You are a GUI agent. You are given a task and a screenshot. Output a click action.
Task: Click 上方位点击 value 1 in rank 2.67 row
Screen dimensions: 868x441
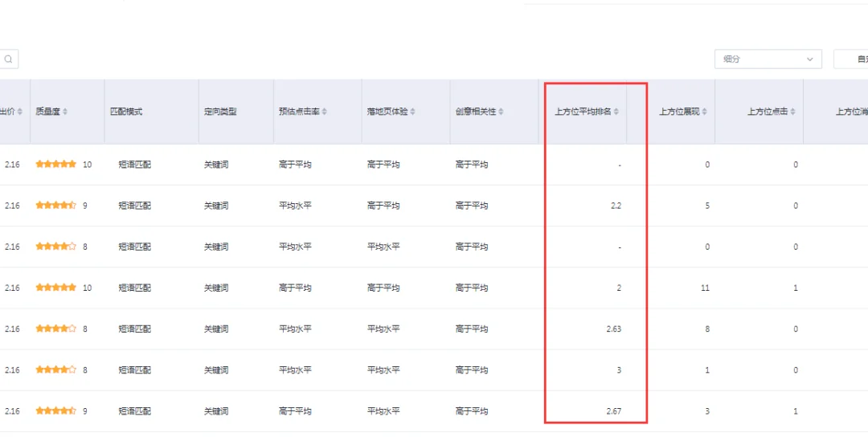pos(796,411)
